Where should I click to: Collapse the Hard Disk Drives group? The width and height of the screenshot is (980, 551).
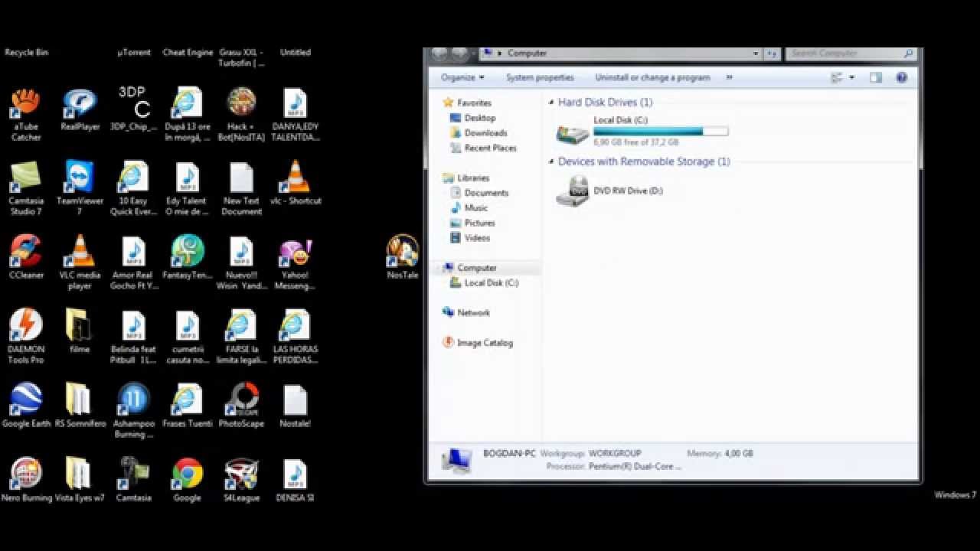pyautogui.click(x=551, y=102)
